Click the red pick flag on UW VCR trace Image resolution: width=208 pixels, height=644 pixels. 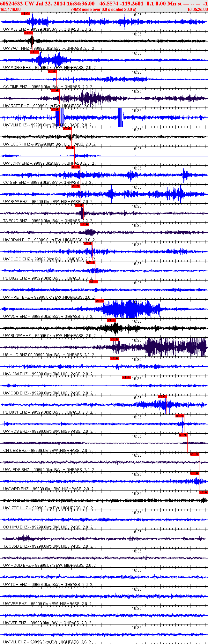100,301
